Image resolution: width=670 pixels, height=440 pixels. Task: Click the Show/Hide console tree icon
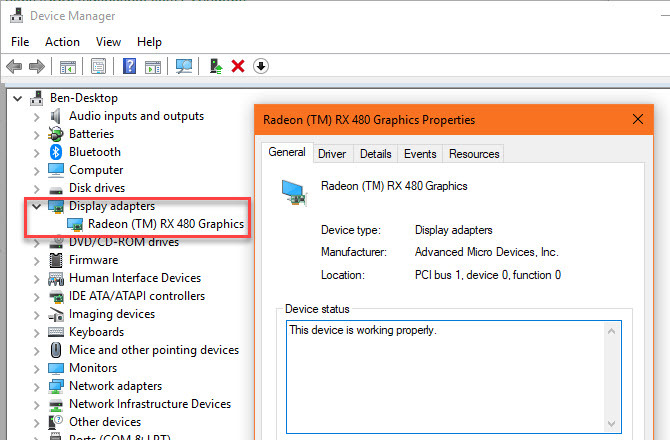68,67
